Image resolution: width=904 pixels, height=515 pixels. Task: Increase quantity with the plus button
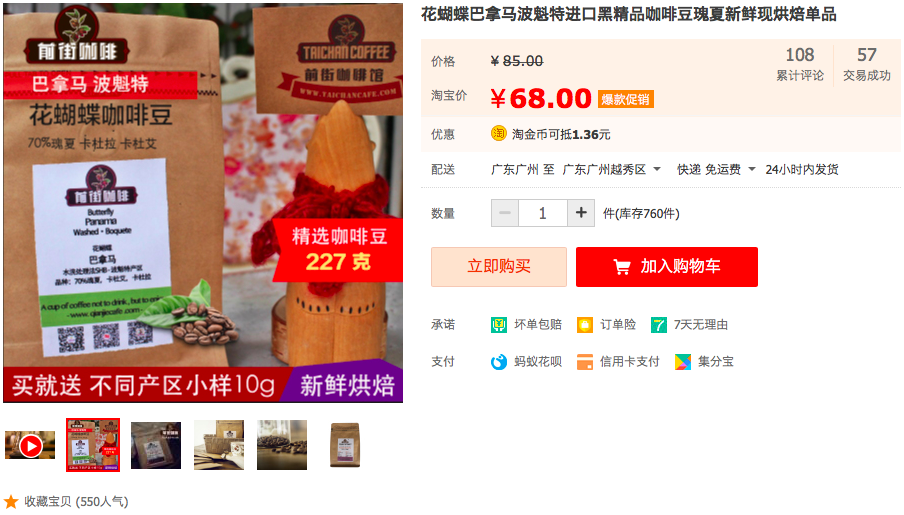coord(581,213)
